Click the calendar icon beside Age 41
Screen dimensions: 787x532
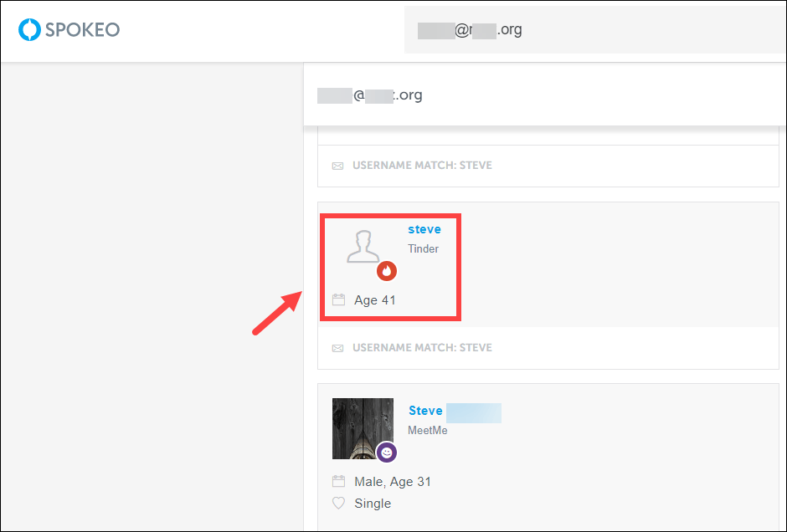tap(339, 299)
